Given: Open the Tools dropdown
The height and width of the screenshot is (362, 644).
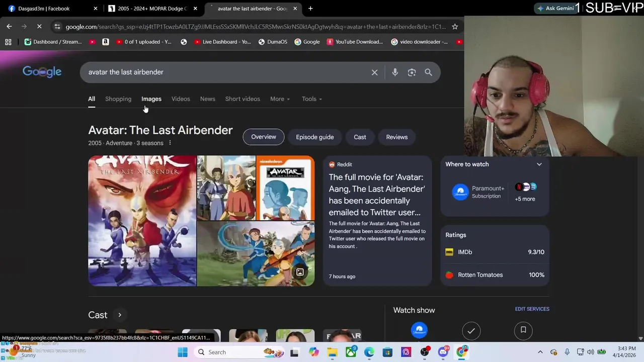Looking at the screenshot, I should point(312,99).
